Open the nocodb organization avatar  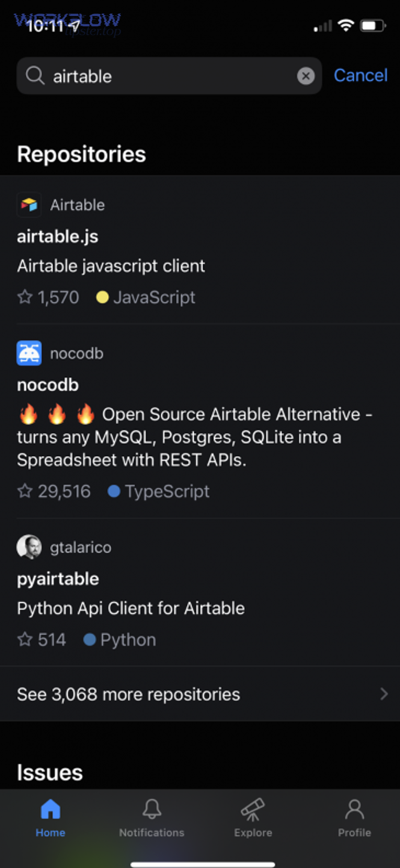[29, 353]
